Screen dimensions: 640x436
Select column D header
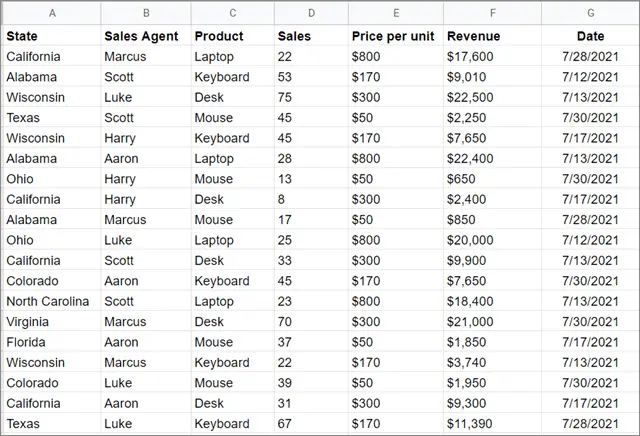(x=311, y=13)
